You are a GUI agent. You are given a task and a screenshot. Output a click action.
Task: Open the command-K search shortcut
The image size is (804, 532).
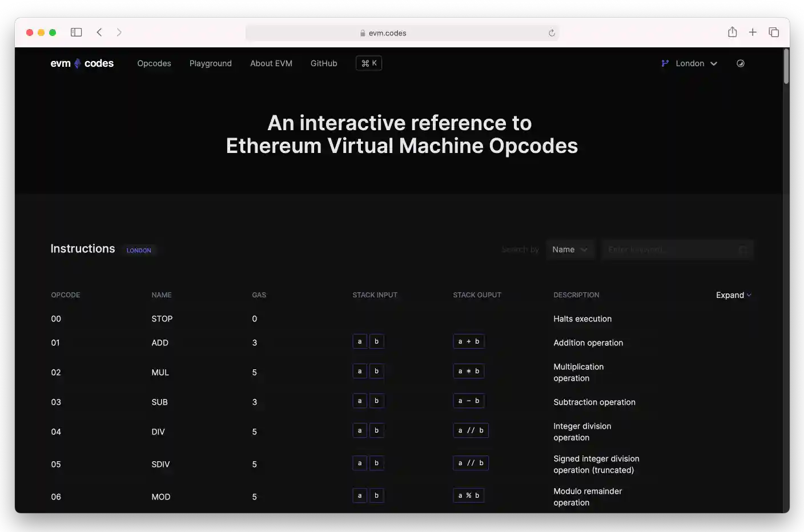[368, 63]
